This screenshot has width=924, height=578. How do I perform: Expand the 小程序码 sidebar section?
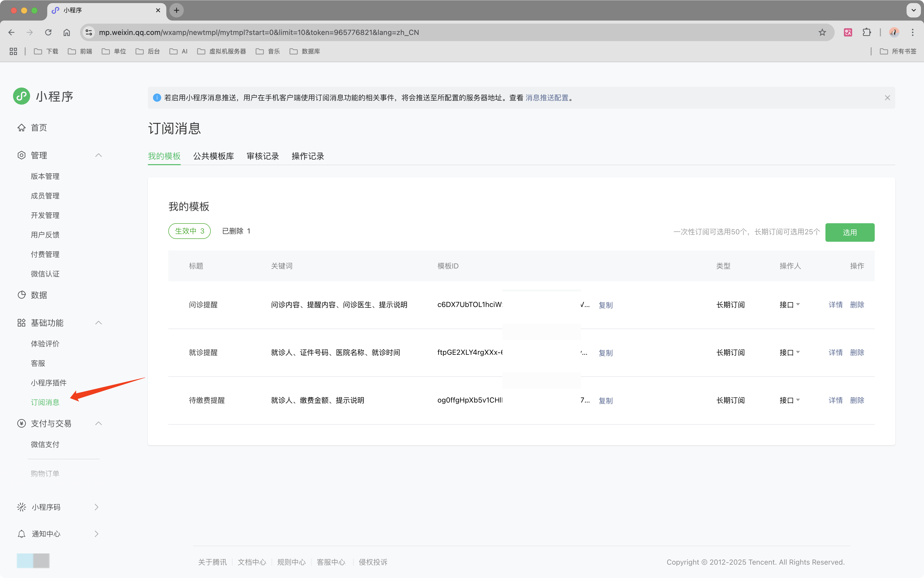(x=97, y=507)
